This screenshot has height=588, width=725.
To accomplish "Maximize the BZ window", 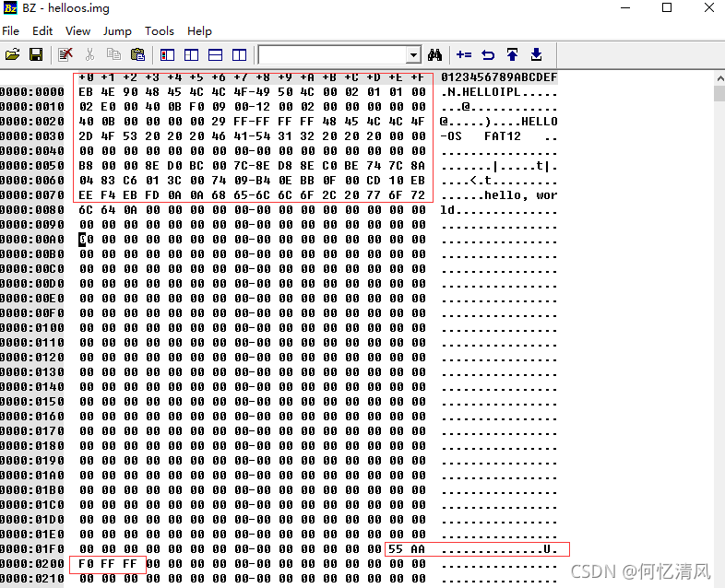I will [667, 8].
